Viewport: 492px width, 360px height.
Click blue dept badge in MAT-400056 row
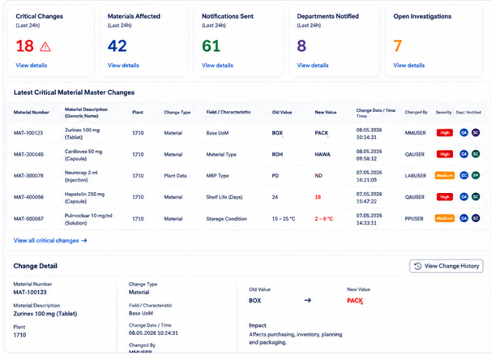464,197
